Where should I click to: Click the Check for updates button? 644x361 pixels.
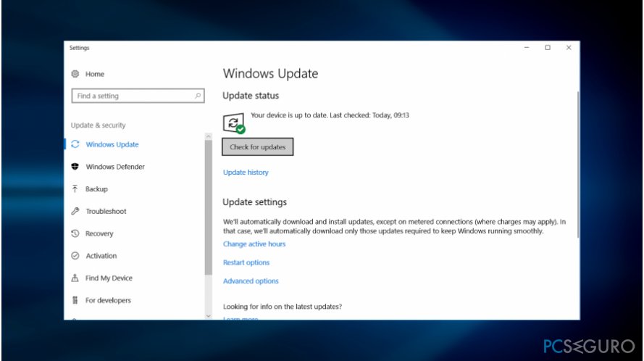(257, 146)
